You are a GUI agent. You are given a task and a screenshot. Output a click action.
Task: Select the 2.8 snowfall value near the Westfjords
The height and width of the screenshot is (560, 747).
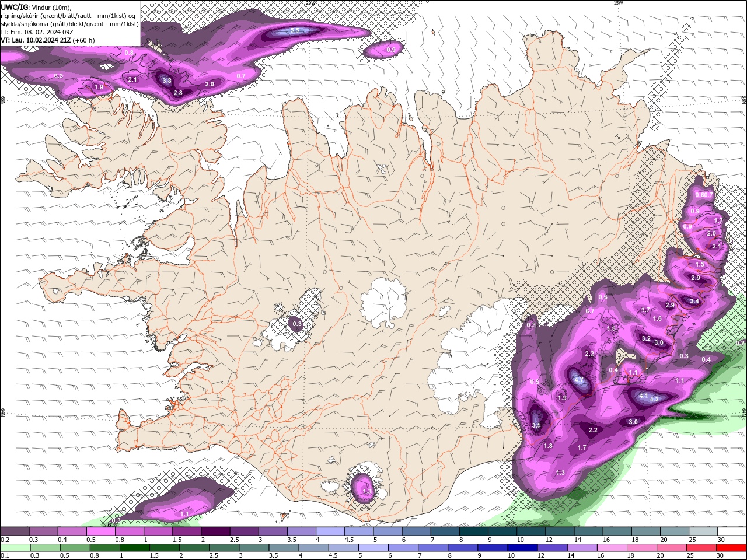pyautogui.click(x=178, y=93)
